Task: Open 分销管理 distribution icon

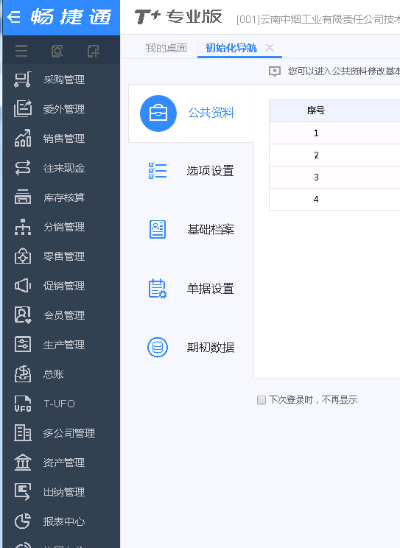Action: click(x=23, y=226)
